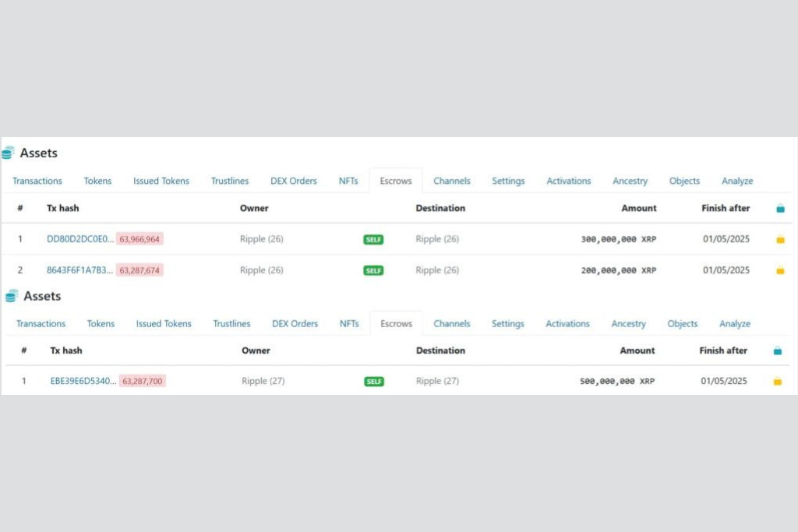Show Activations tab in upper Assets panel
Image resolution: width=798 pixels, height=532 pixels.
click(568, 181)
